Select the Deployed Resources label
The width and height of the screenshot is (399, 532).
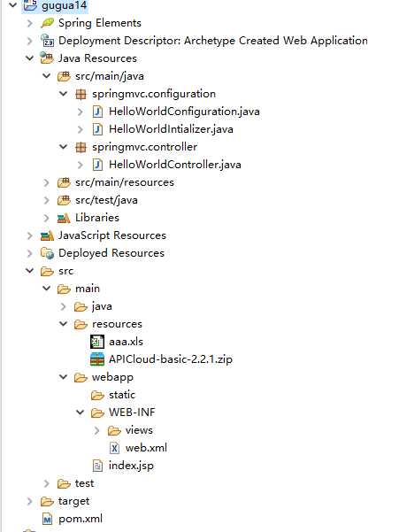[x=111, y=253]
